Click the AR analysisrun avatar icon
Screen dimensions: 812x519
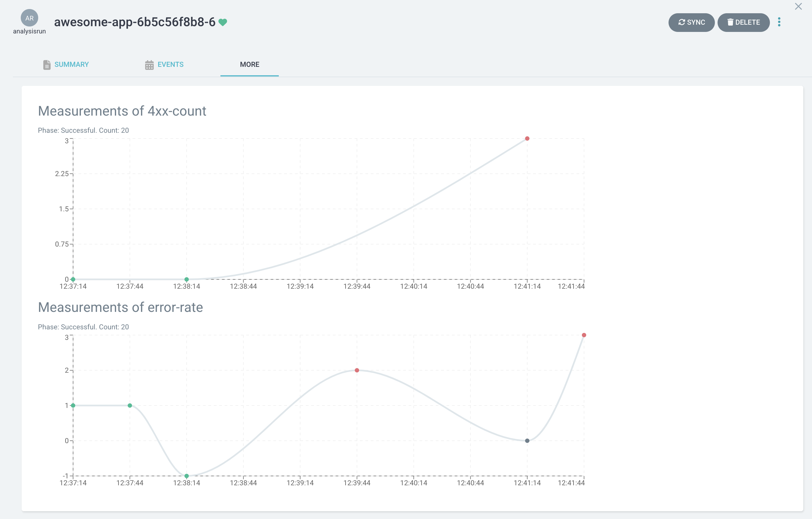29,18
